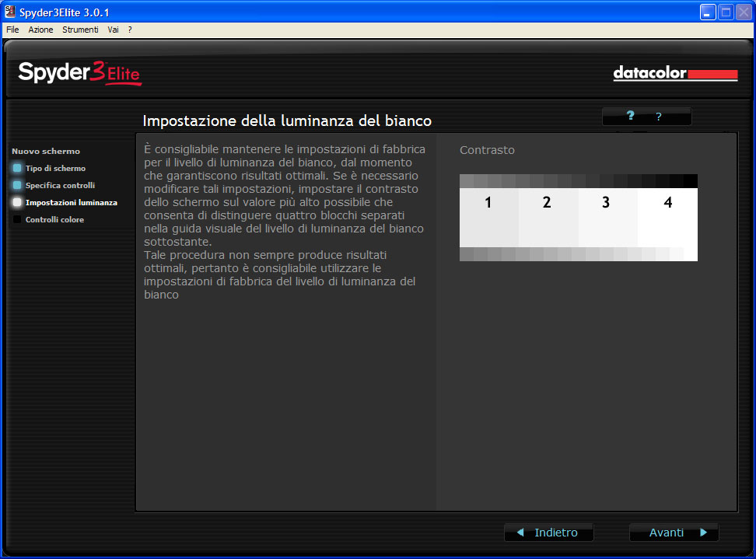Click the Spyder3Elite title bar icon

[x=9, y=12]
